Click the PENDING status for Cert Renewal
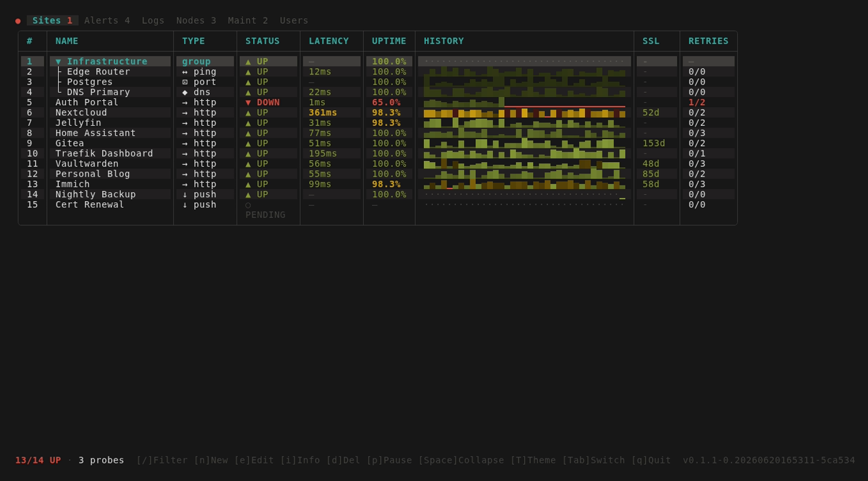The height and width of the screenshot is (481, 868). click(266, 215)
